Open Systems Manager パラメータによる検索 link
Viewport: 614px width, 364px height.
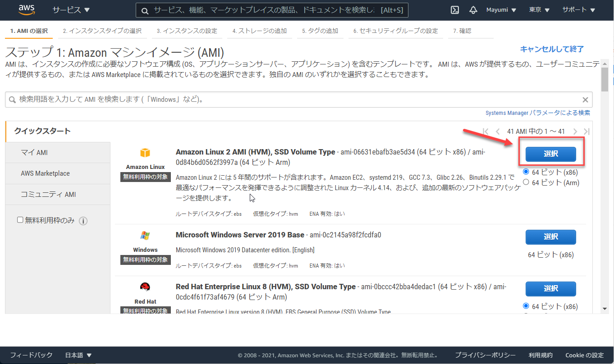coord(538,113)
